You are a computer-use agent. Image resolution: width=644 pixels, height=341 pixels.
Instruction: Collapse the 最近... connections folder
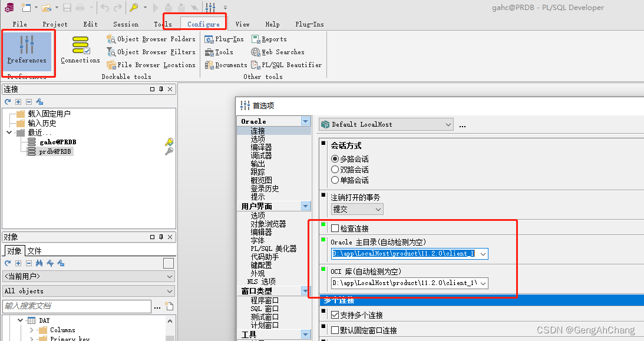tap(9, 133)
